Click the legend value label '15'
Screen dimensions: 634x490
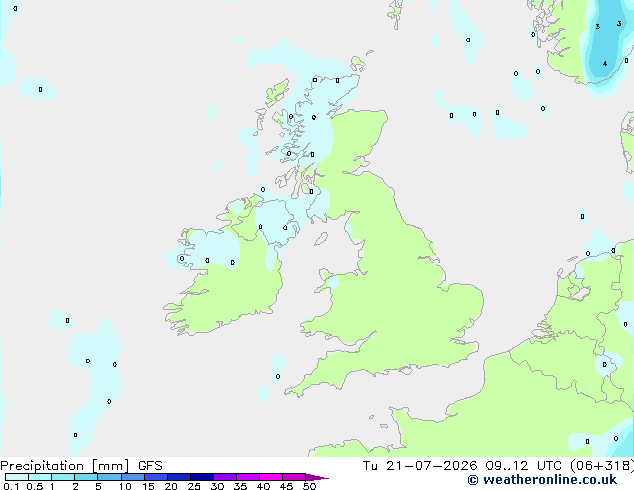pyautogui.click(x=148, y=486)
